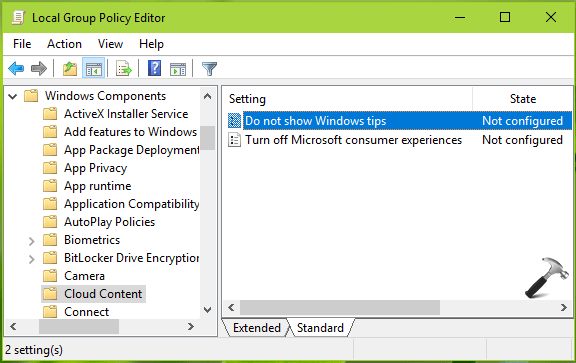This screenshot has width=576, height=363.
Task: Click the Cloud Content folder icon
Action: coord(50,294)
